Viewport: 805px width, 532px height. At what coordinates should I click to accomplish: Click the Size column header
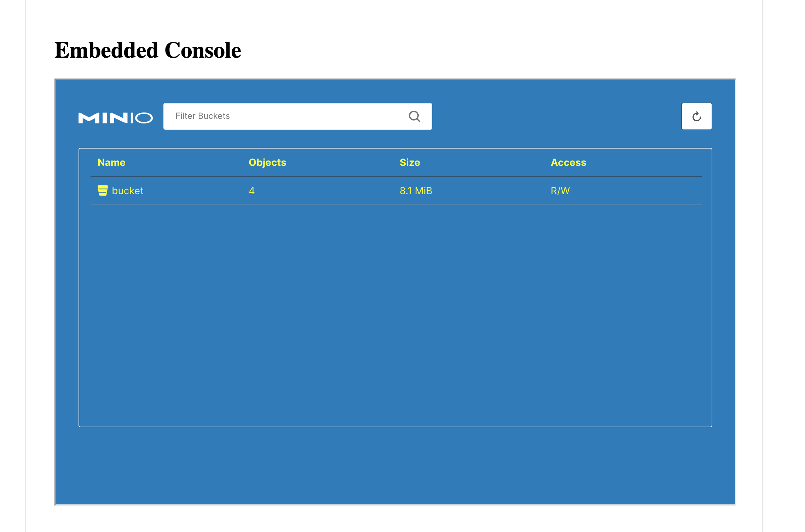(x=410, y=162)
